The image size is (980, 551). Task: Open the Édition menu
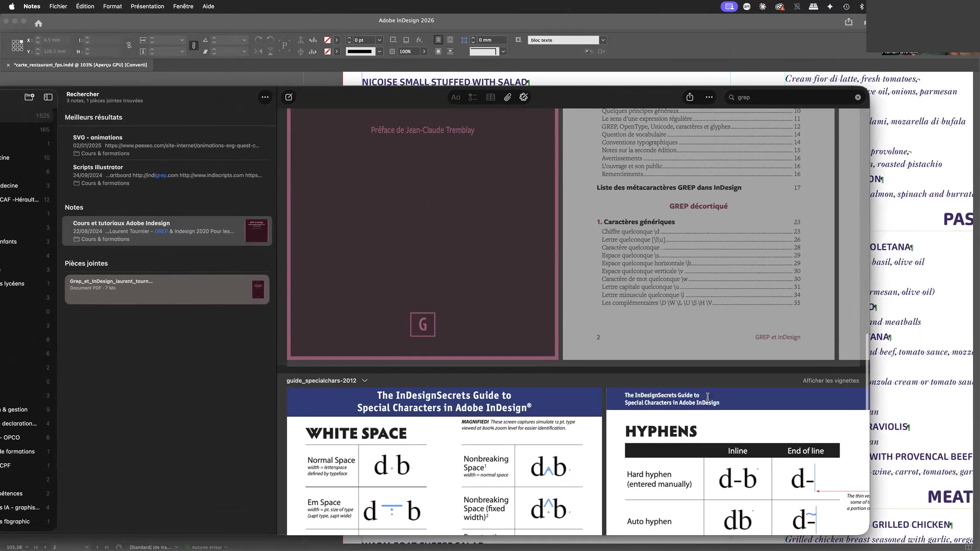tap(85, 7)
